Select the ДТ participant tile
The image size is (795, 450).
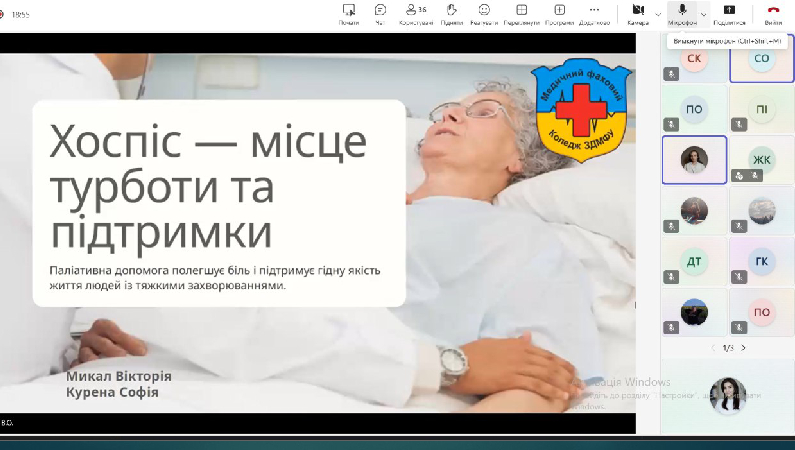(x=694, y=261)
